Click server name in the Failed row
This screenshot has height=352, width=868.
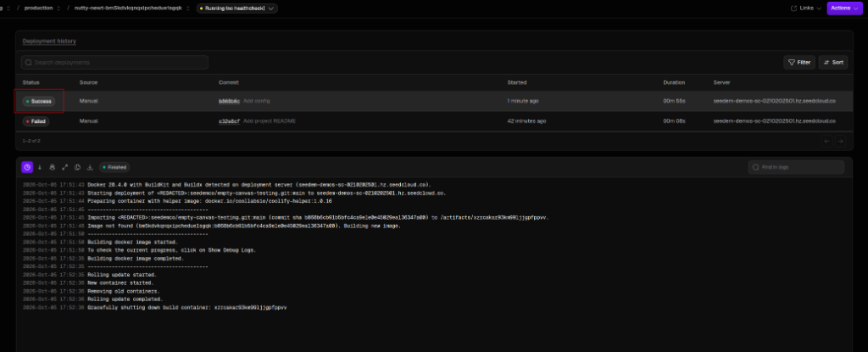click(775, 120)
